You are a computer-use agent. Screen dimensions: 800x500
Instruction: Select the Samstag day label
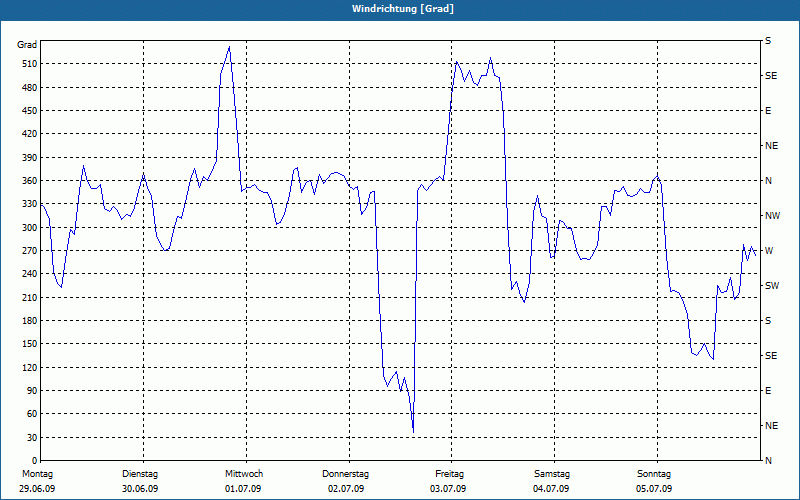pyautogui.click(x=552, y=474)
